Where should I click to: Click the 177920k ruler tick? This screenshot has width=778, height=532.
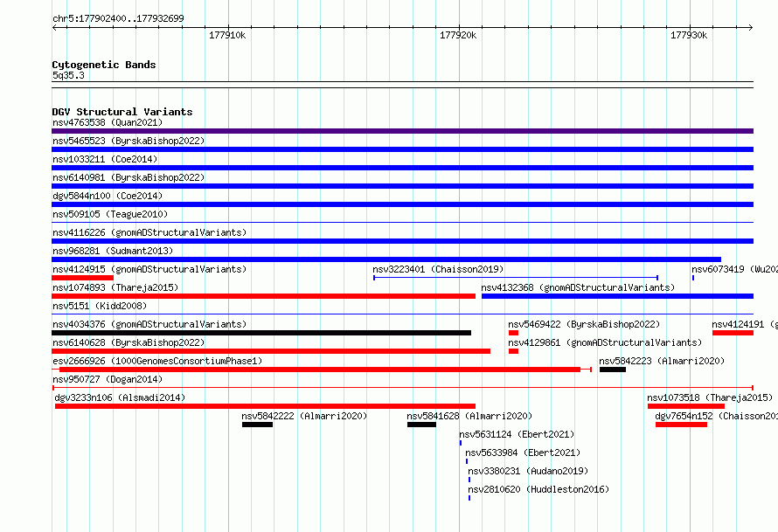coord(458,35)
